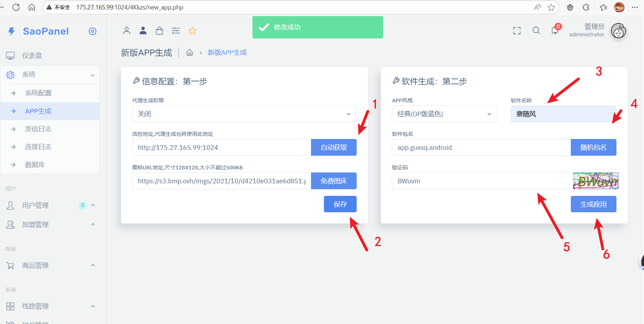Open the shopping bag icon in toolbar
644x324 pixels.
click(x=159, y=31)
